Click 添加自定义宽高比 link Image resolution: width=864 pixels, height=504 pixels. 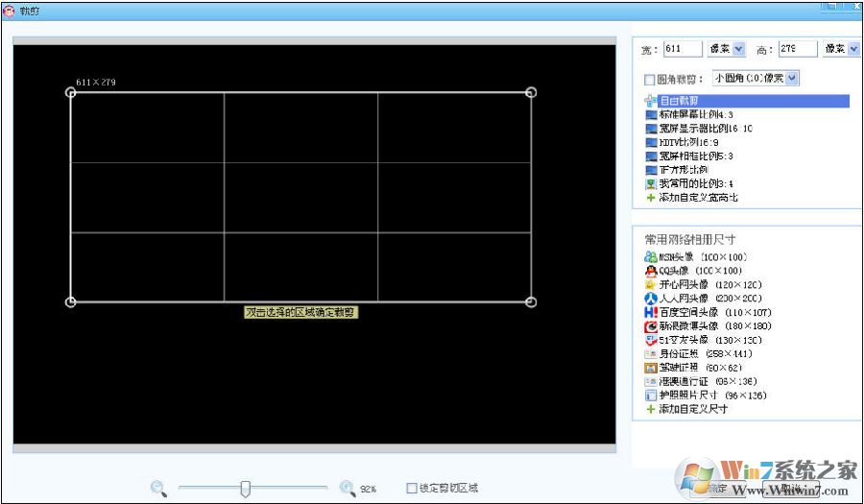[697, 198]
